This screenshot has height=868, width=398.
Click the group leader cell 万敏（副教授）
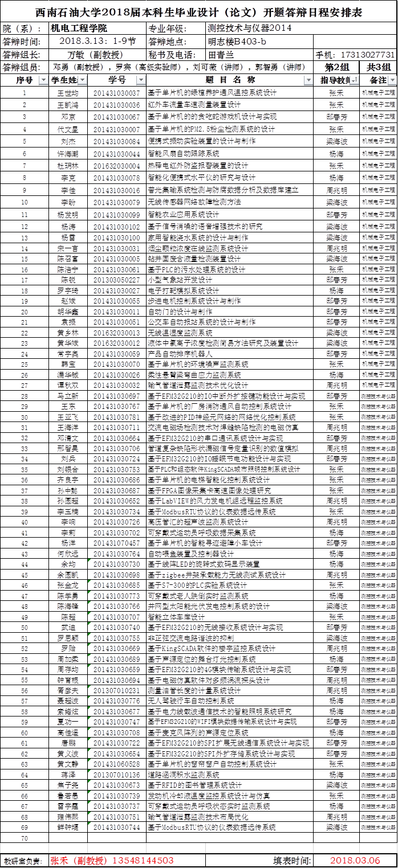[97, 55]
